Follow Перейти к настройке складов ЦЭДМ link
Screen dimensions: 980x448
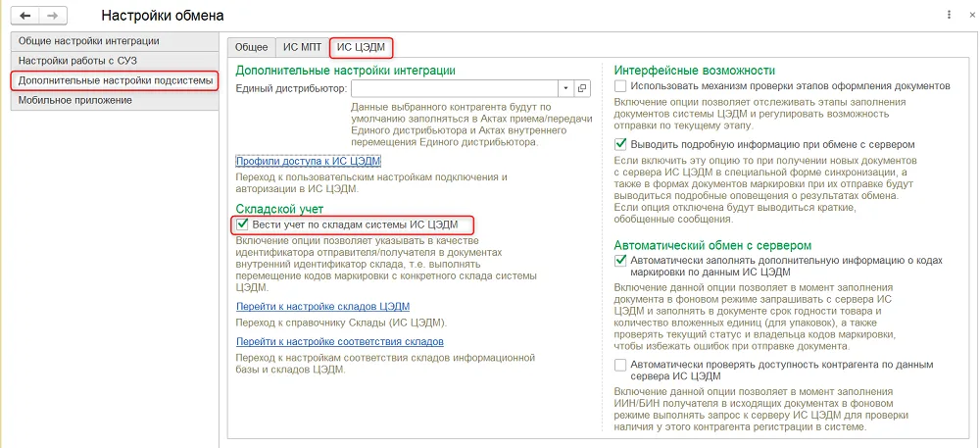click(322, 306)
